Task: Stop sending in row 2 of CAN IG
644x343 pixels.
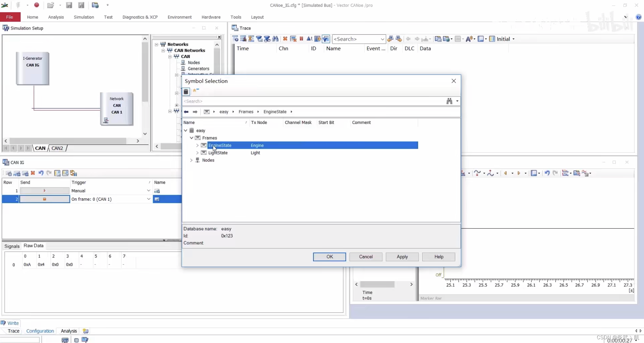Action: click(44, 199)
